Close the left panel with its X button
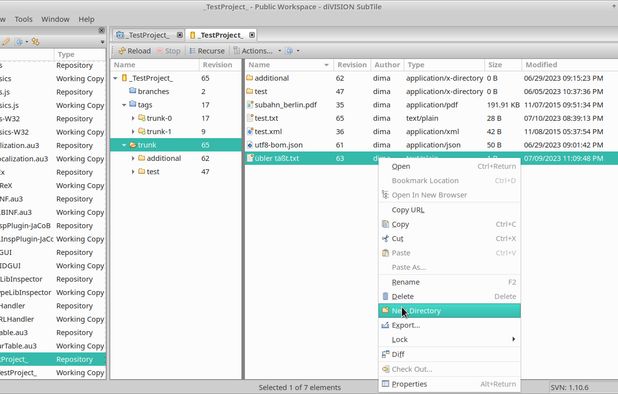Image resolution: width=618 pixels, height=394 pixels. point(101,30)
